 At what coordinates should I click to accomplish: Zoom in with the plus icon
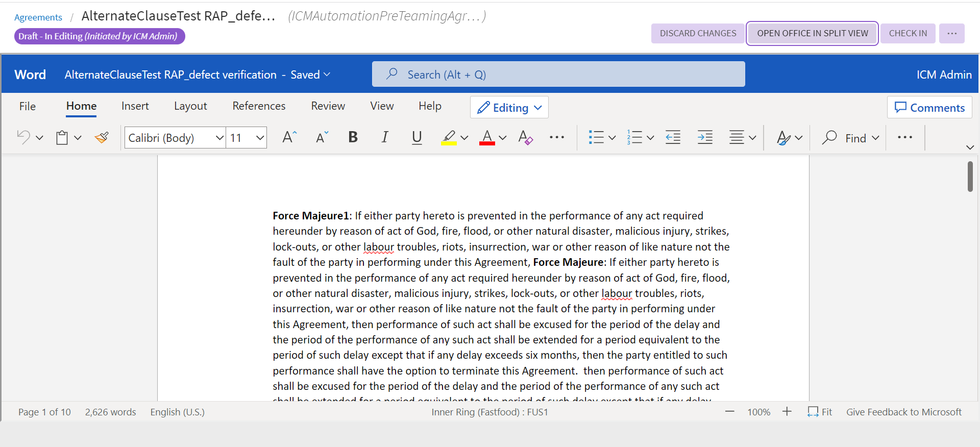787,412
